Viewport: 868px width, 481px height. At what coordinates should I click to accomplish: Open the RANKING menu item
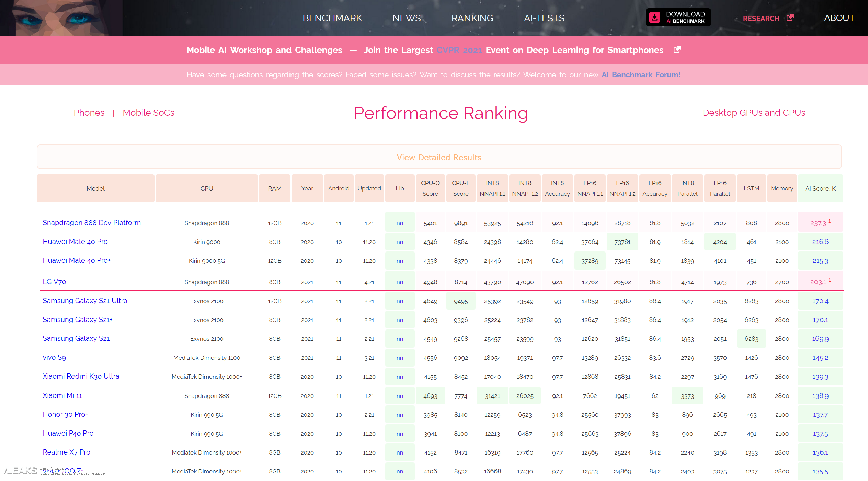(x=472, y=18)
